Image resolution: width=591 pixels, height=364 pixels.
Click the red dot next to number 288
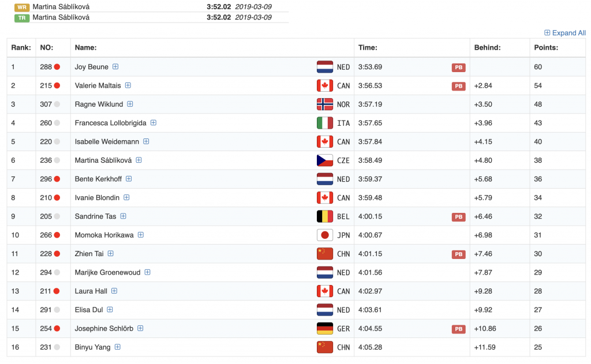tap(57, 67)
